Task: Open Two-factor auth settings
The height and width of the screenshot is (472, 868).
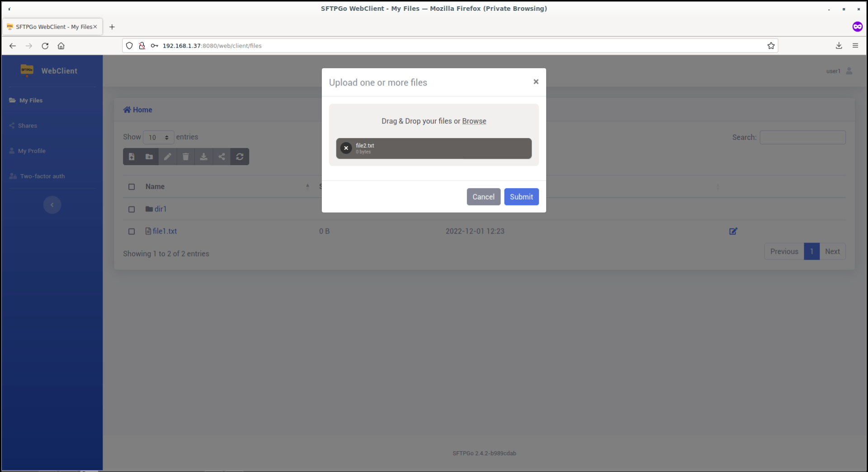Action: pyautogui.click(x=42, y=176)
